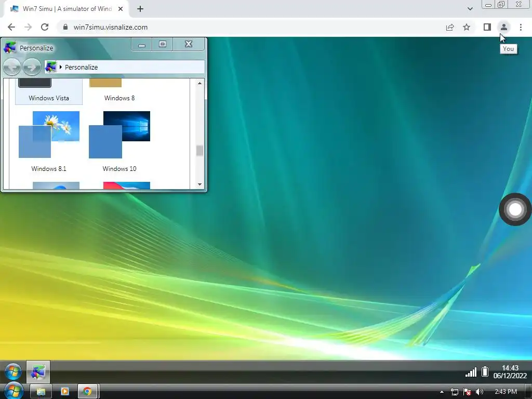532x399 pixels.
Task: Choose the Windows Vista theme label
Action: click(49, 98)
